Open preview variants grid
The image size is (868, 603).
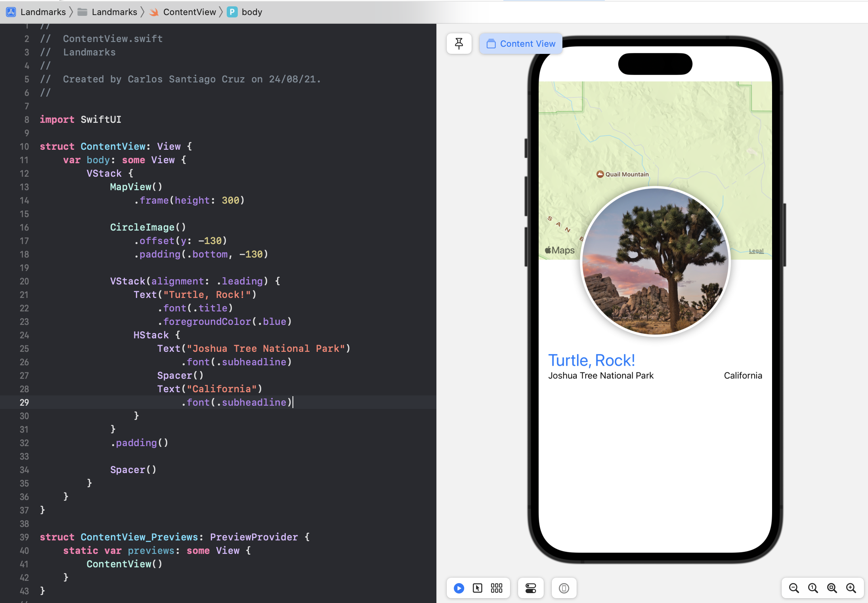497,588
